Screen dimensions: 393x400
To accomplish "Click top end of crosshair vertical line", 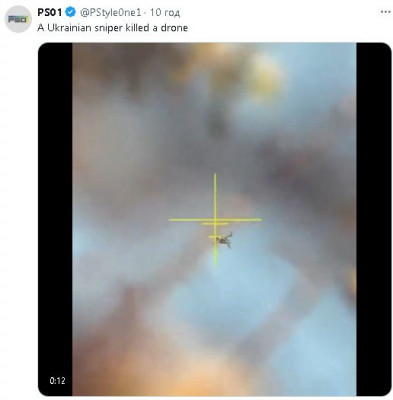I will (x=215, y=175).
